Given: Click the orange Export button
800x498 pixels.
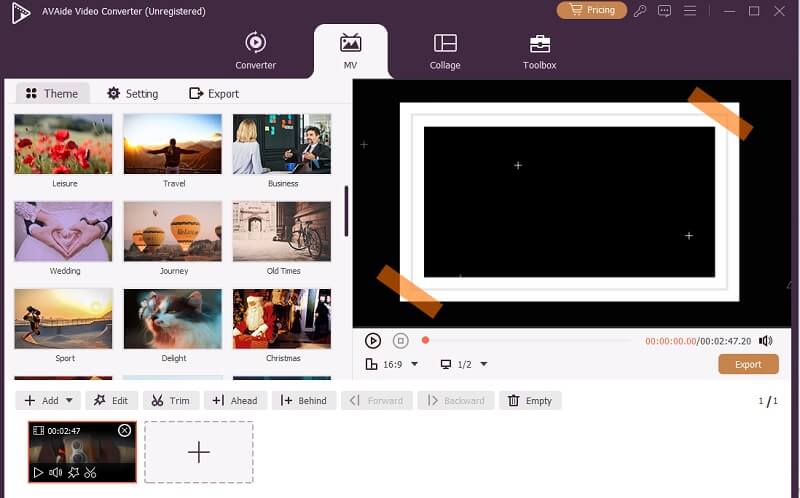Looking at the screenshot, I should pyautogui.click(x=748, y=365).
